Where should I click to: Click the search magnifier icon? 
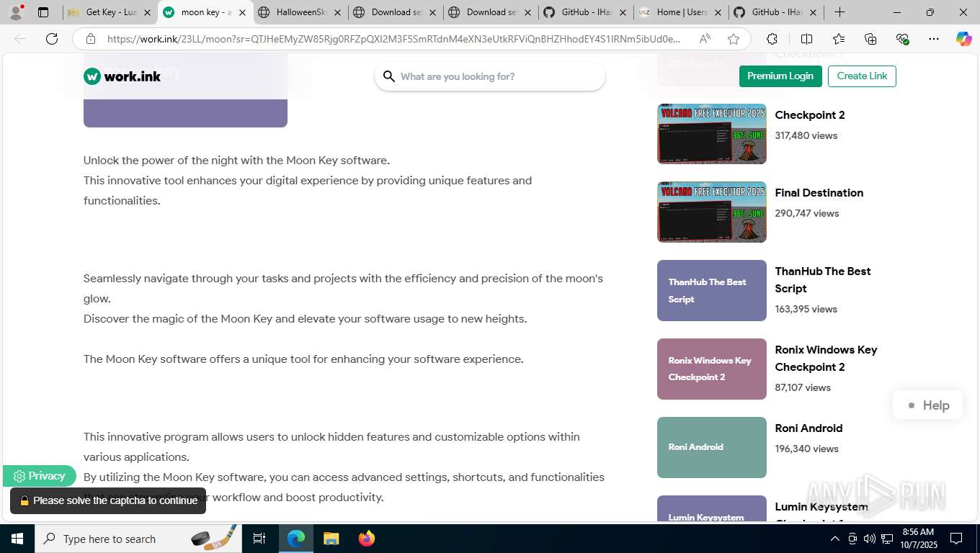point(389,76)
